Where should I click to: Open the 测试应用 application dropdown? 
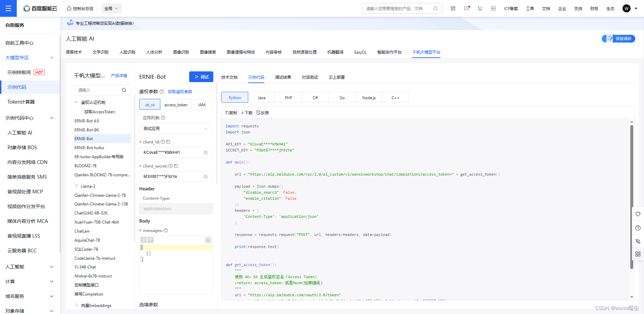176,128
